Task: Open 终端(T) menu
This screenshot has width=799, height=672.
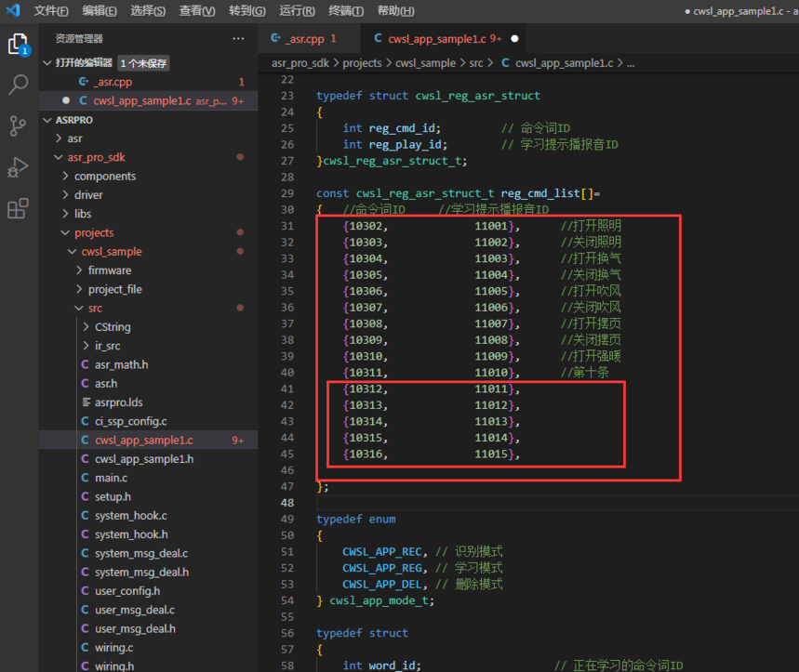Action: pyautogui.click(x=346, y=11)
